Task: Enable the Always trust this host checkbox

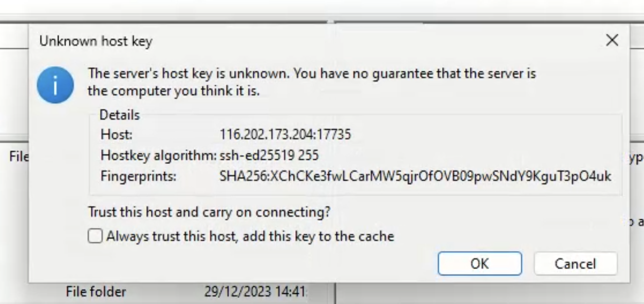Action: pyautogui.click(x=94, y=236)
